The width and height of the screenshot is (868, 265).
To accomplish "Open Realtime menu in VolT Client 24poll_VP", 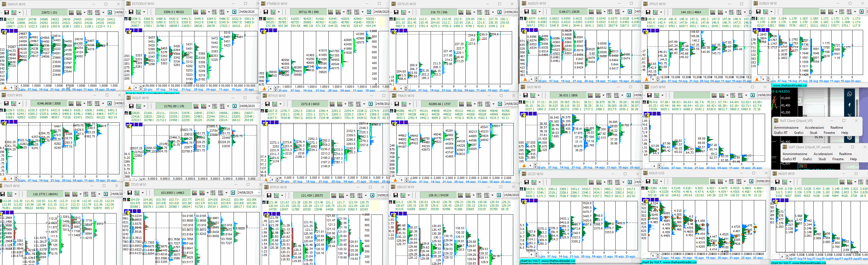I will (x=837, y=128).
